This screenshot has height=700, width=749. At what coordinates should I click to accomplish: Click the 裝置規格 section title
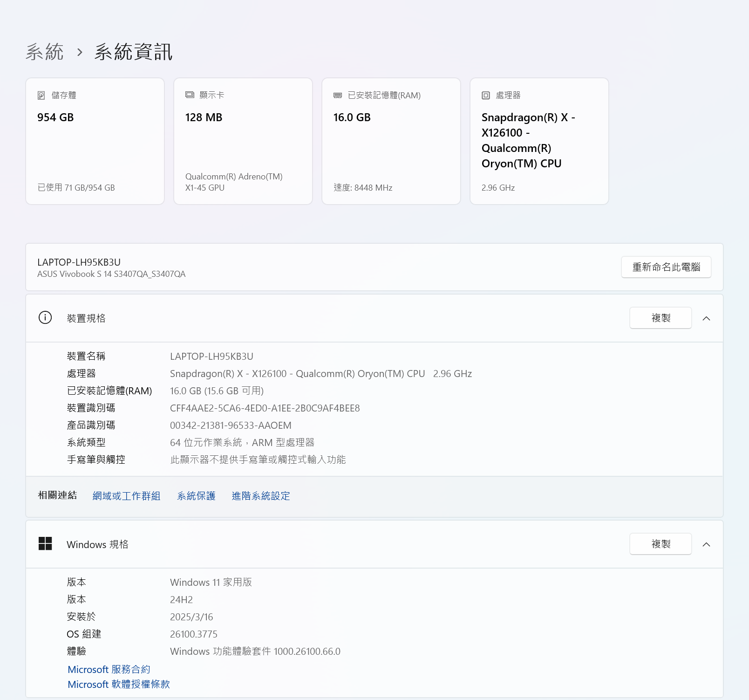pyautogui.click(x=86, y=318)
